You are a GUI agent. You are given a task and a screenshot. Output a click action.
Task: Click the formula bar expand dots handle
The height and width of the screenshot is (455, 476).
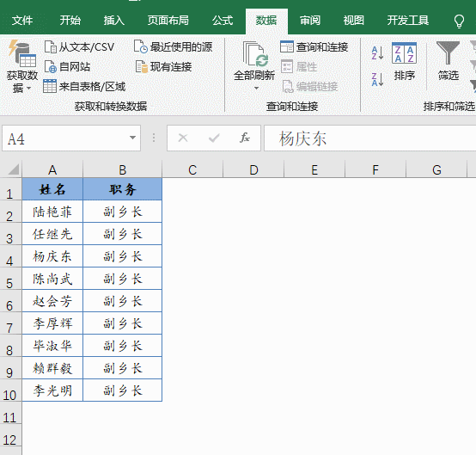pyautogui.click(x=154, y=138)
